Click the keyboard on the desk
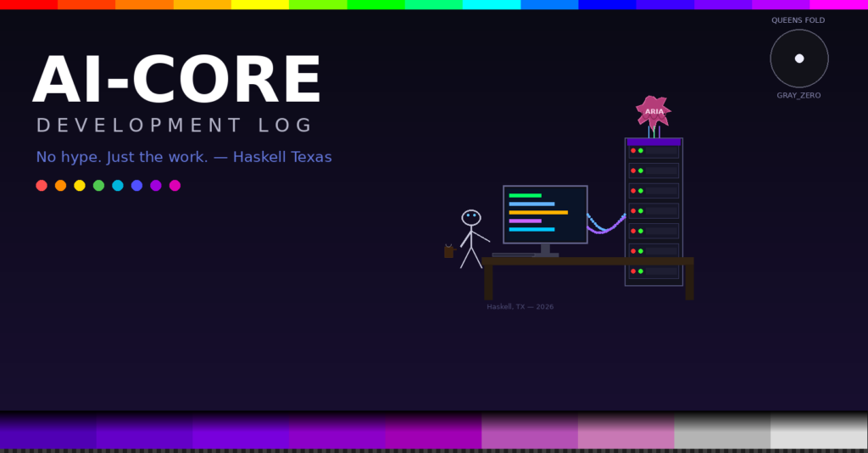Image resolution: width=868 pixels, height=453 pixels. click(514, 254)
